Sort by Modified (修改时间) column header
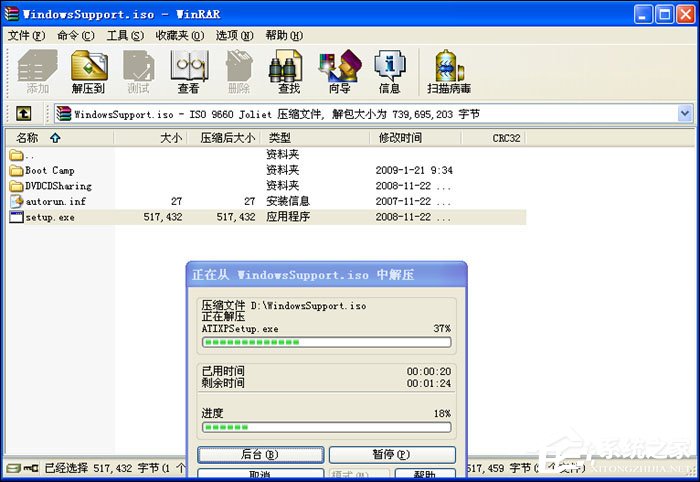This screenshot has height=482, width=700. tap(416, 138)
